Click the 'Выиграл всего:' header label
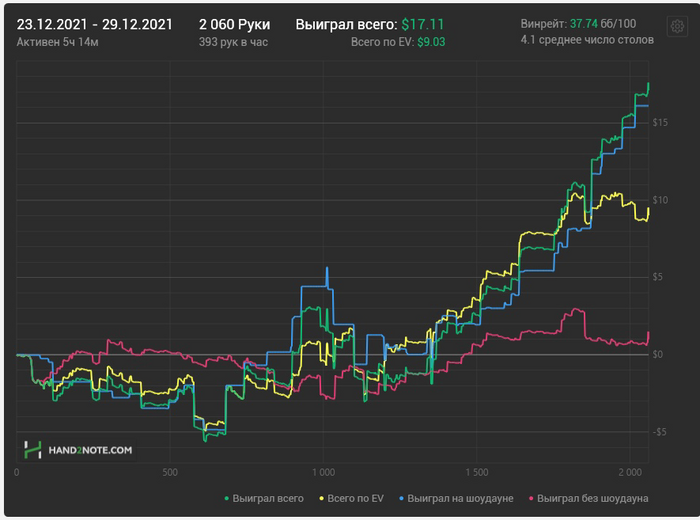 (x=346, y=24)
